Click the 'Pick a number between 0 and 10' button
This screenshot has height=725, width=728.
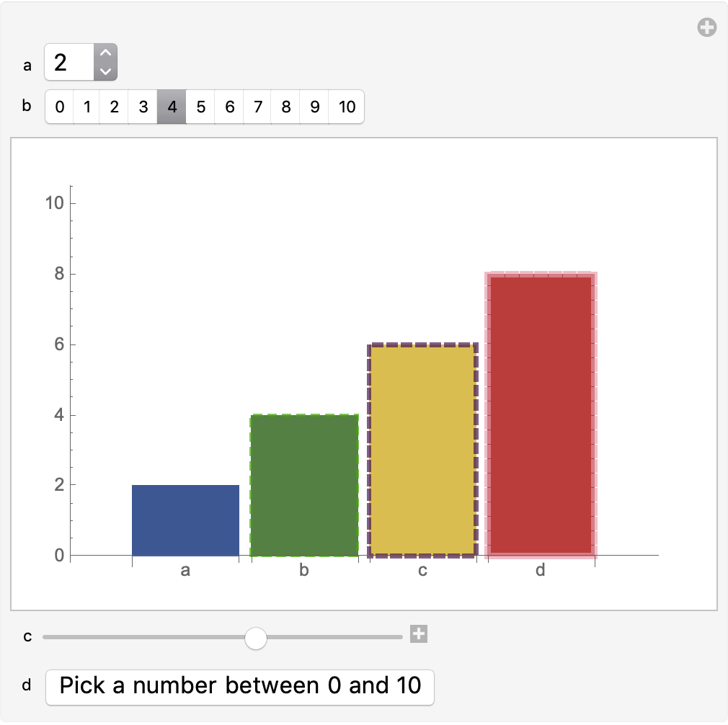(240, 687)
